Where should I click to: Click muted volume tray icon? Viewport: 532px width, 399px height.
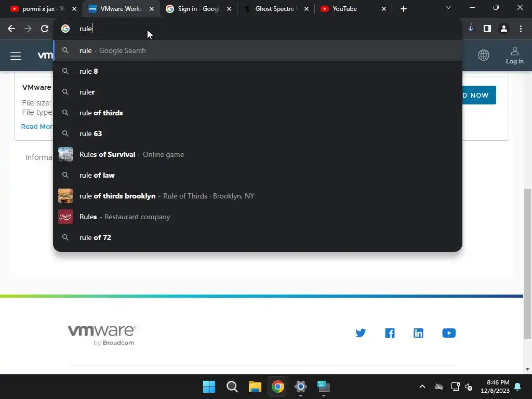coord(469,387)
